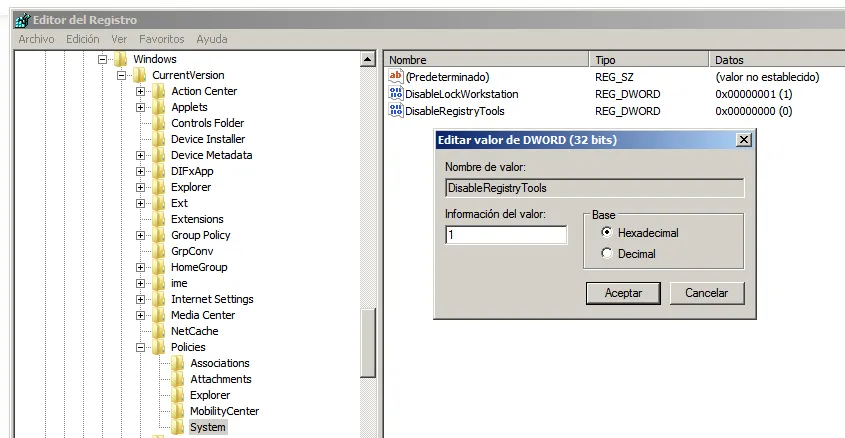The width and height of the screenshot is (845, 438).
Task: Open the Favoritos menu
Action: tap(162, 39)
